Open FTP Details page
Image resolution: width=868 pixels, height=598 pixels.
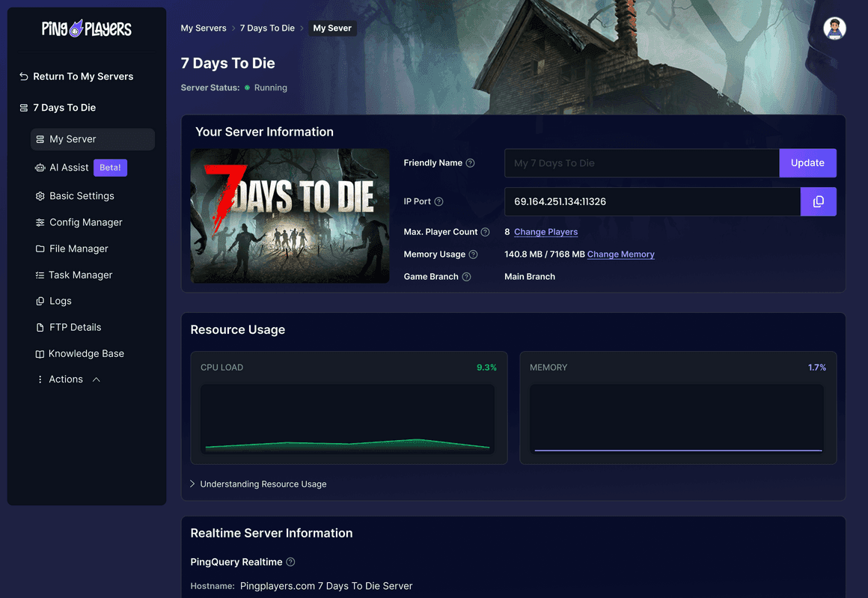coord(76,327)
